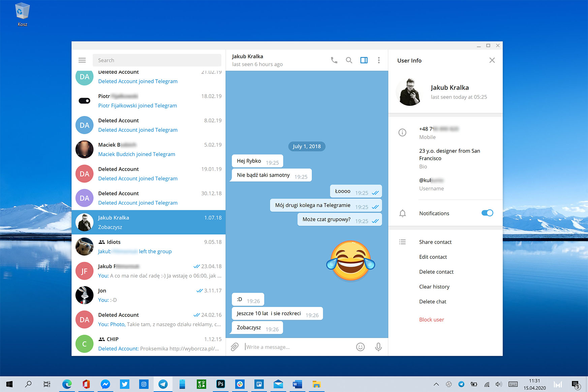The width and height of the screenshot is (588, 392).
Task: Show hidden system tray icons
Action: click(436, 384)
